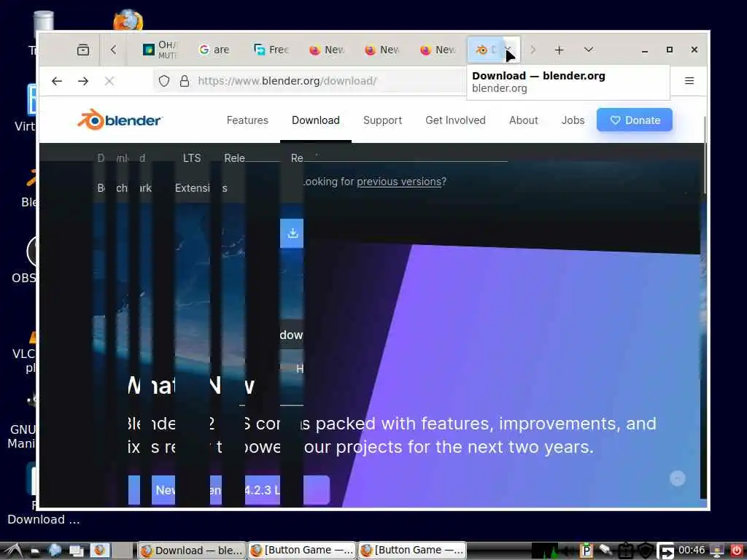Expand the list all tabs dropdown

click(589, 50)
